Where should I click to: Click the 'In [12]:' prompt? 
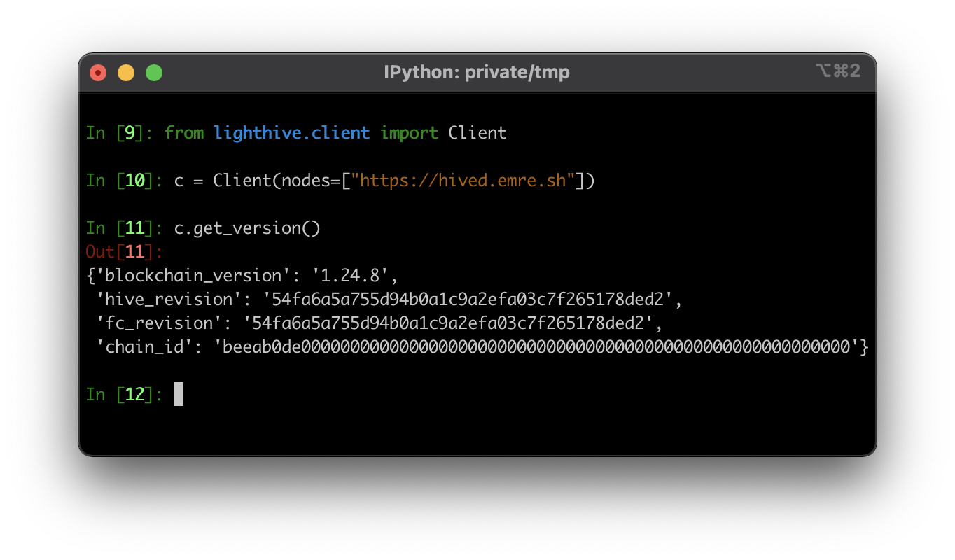click(x=125, y=395)
